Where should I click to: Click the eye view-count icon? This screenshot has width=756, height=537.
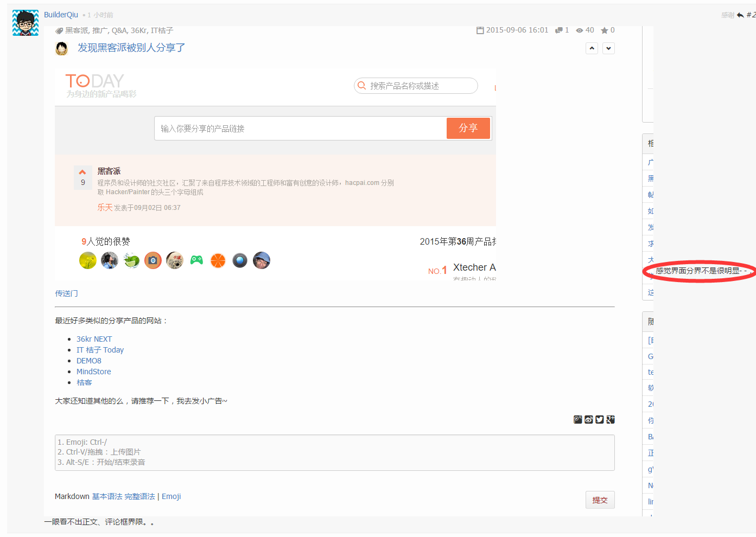point(580,30)
